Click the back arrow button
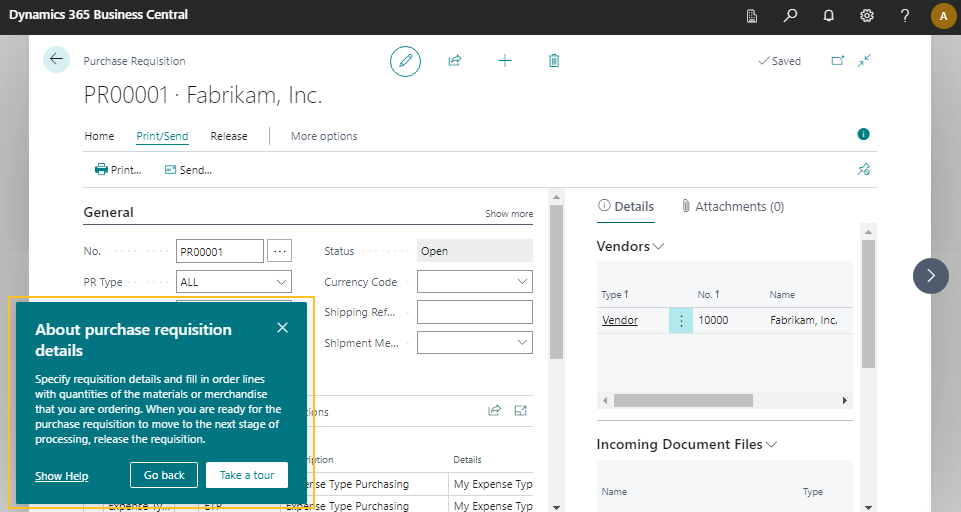Viewport: 961px width, 512px height. pyautogui.click(x=56, y=59)
